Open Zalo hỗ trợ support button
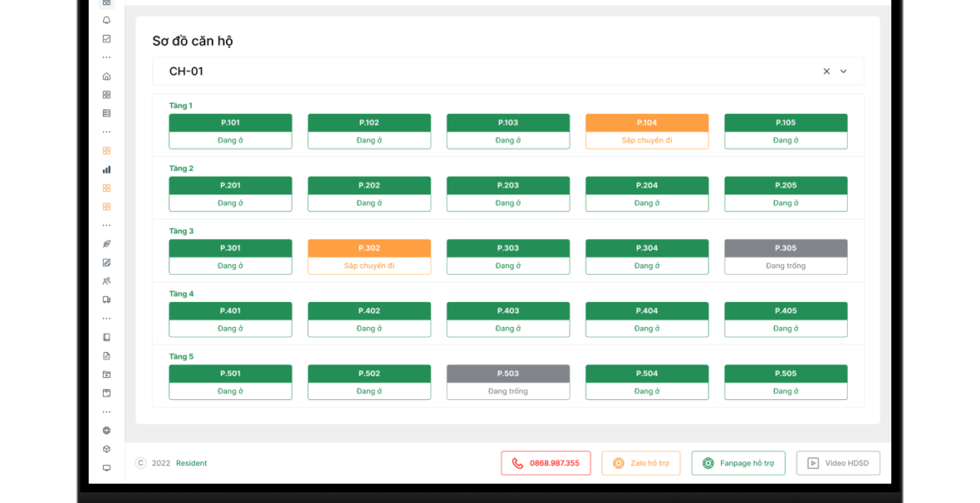The width and height of the screenshot is (980, 503). tap(641, 463)
